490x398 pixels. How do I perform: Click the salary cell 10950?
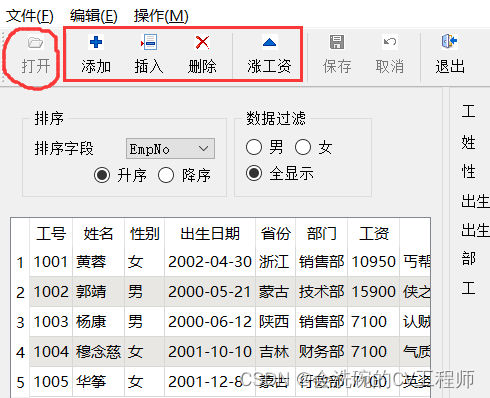coord(374,262)
